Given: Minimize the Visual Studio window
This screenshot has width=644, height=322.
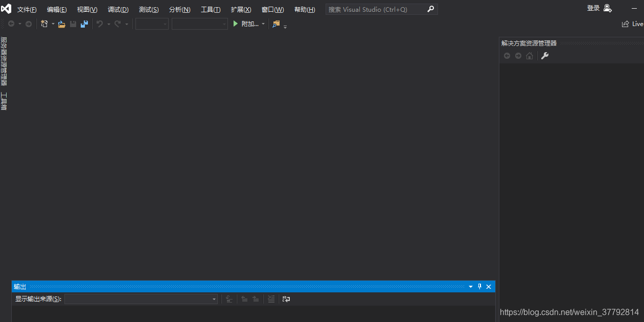Looking at the screenshot, I should click(x=634, y=9).
